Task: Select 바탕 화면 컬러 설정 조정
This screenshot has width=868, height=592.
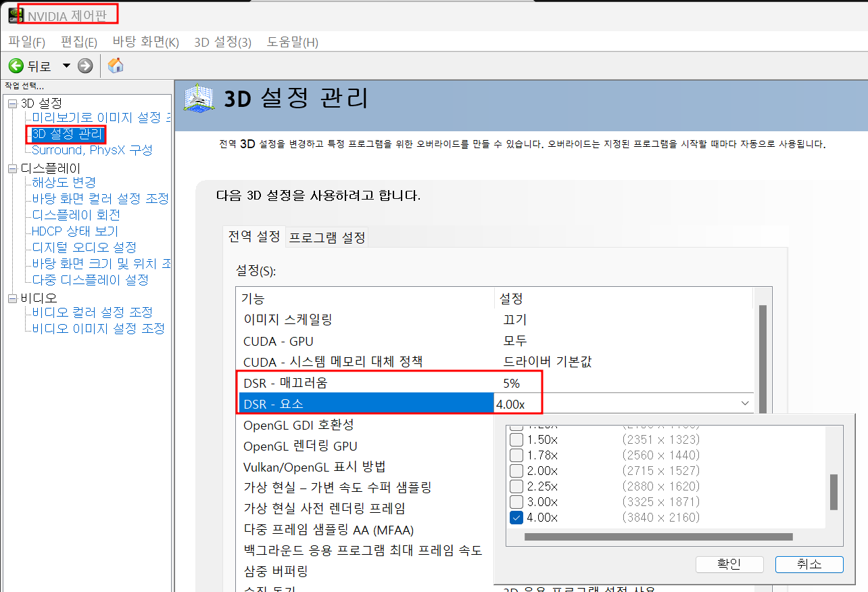Action: coord(100,198)
